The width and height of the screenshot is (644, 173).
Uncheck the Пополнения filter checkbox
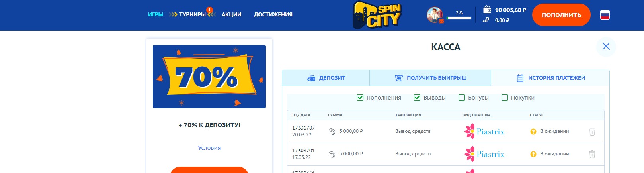(x=360, y=98)
